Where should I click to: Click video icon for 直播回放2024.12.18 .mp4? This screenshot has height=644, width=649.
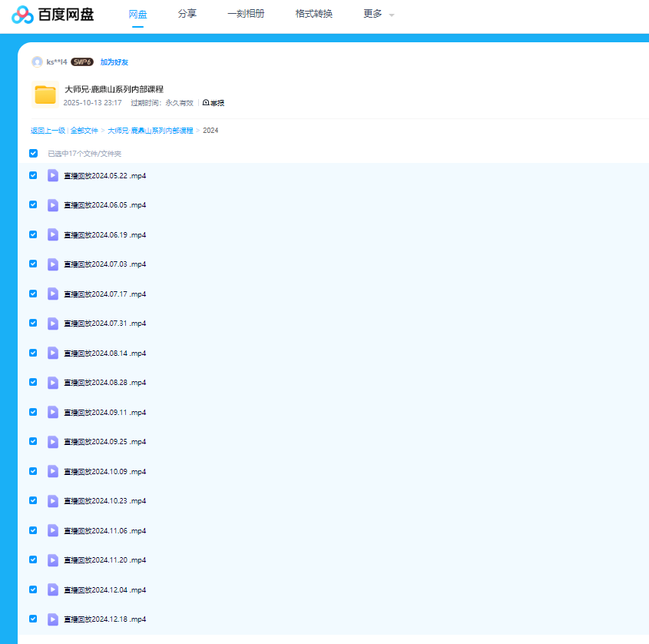pos(53,619)
